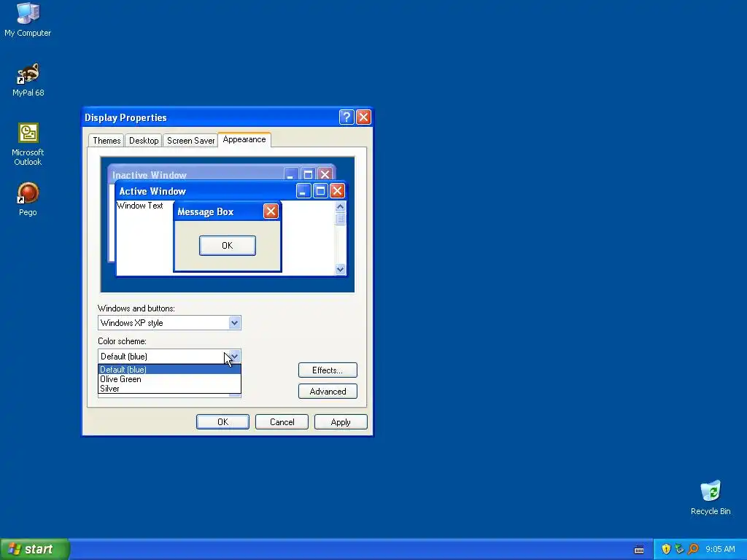Click the Effects... button
Image resolution: width=747 pixels, height=560 pixels.
328,370
